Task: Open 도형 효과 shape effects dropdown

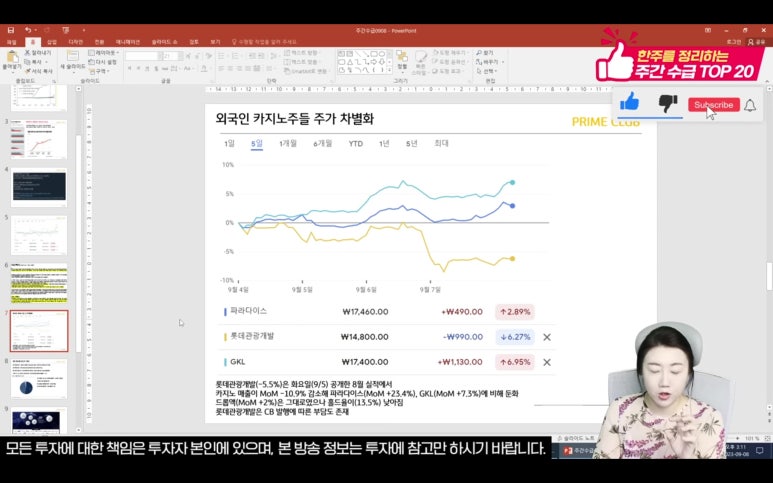Action: tap(448, 71)
